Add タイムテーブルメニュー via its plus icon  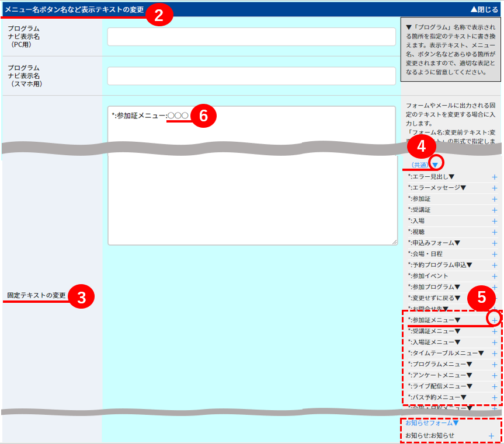(x=494, y=354)
